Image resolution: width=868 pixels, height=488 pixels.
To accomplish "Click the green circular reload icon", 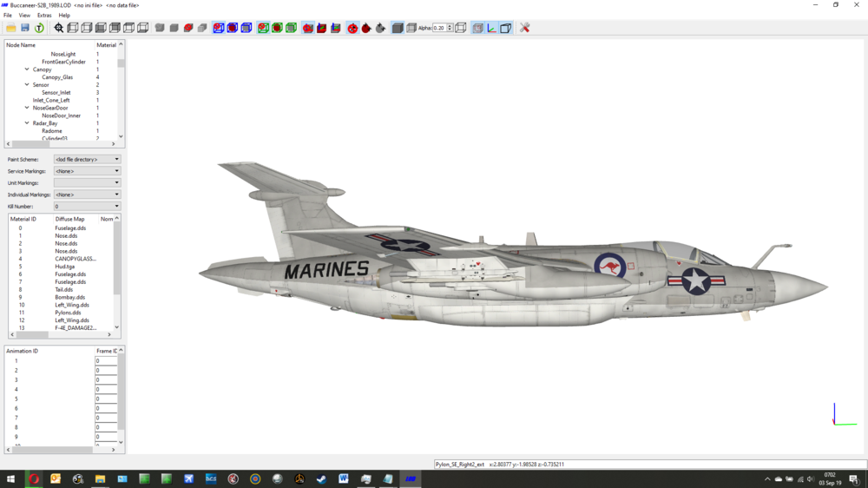I will click(x=39, y=28).
